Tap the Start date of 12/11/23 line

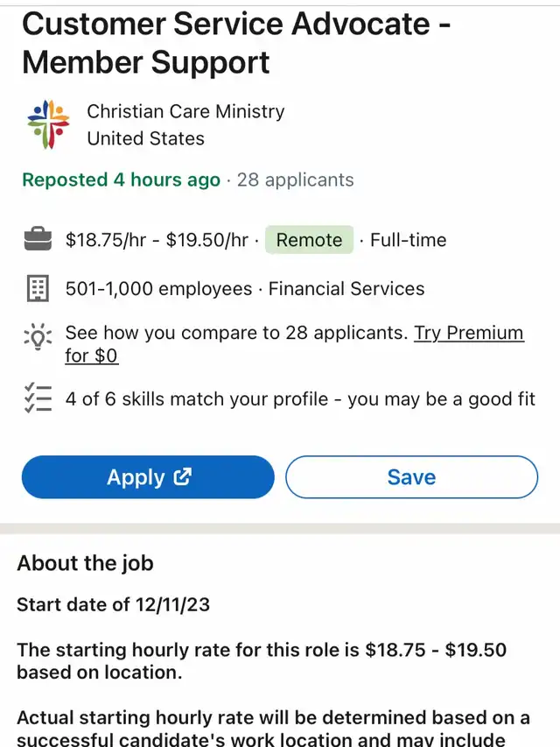pos(113,604)
